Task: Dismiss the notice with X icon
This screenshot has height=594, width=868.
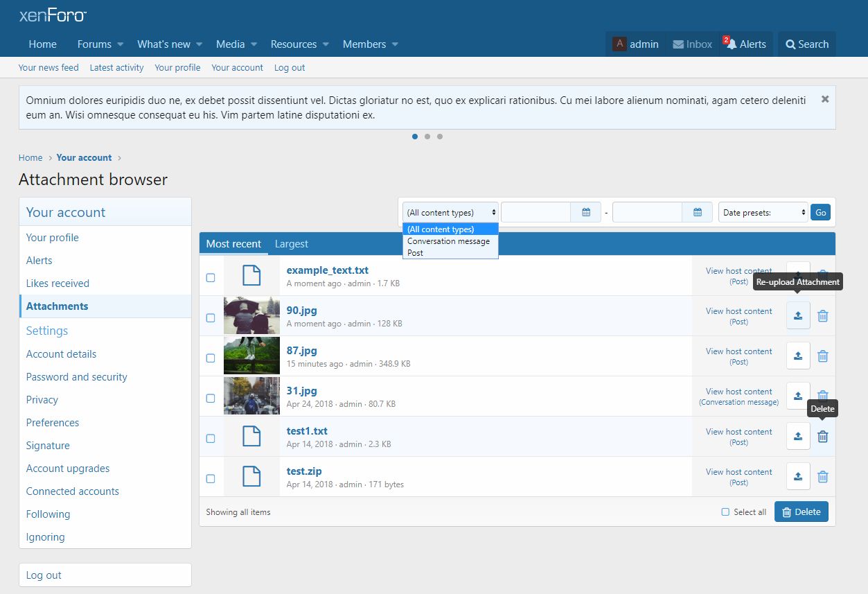Action: 825,99
